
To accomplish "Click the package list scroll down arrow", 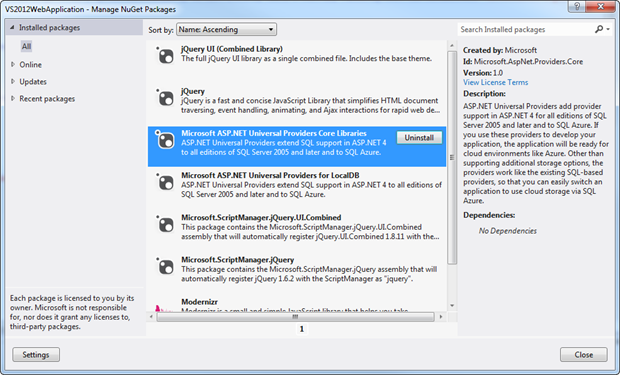I will pyautogui.click(x=452, y=306).
